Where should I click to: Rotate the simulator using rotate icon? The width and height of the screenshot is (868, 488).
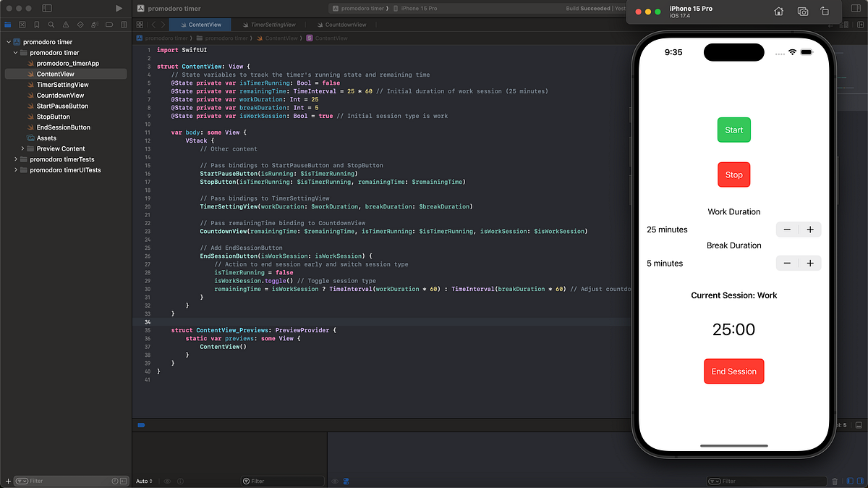click(x=825, y=12)
